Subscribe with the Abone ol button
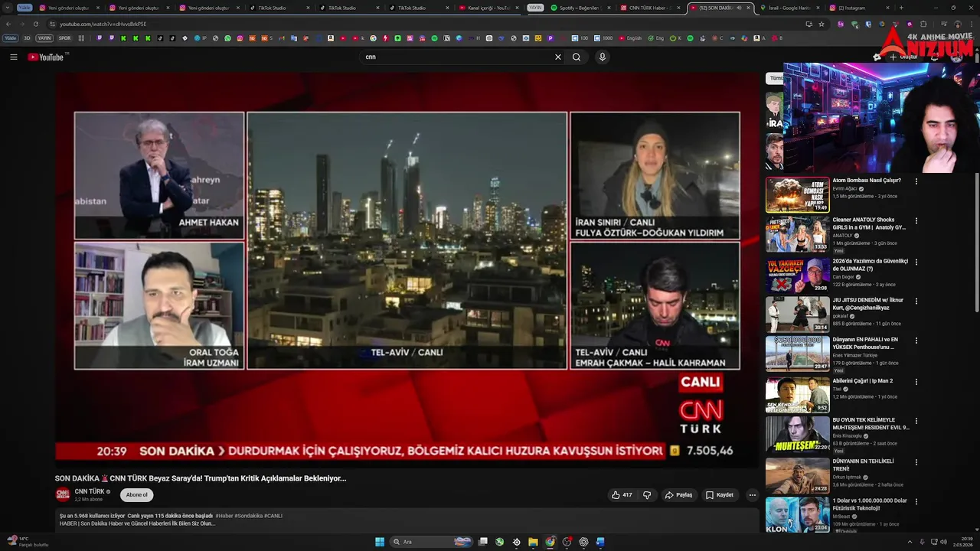The height and width of the screenshot is (551, 980). (136, 495)
